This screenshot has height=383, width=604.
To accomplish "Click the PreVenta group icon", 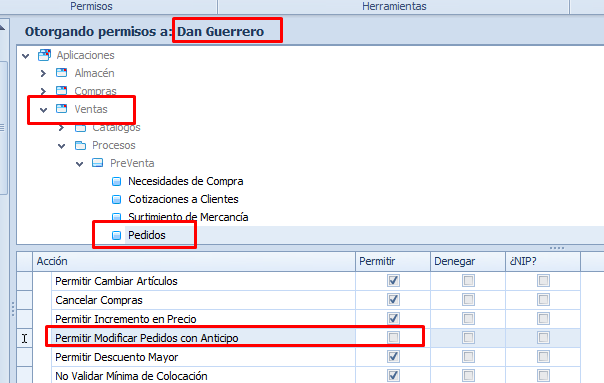I will pos(97,163).
